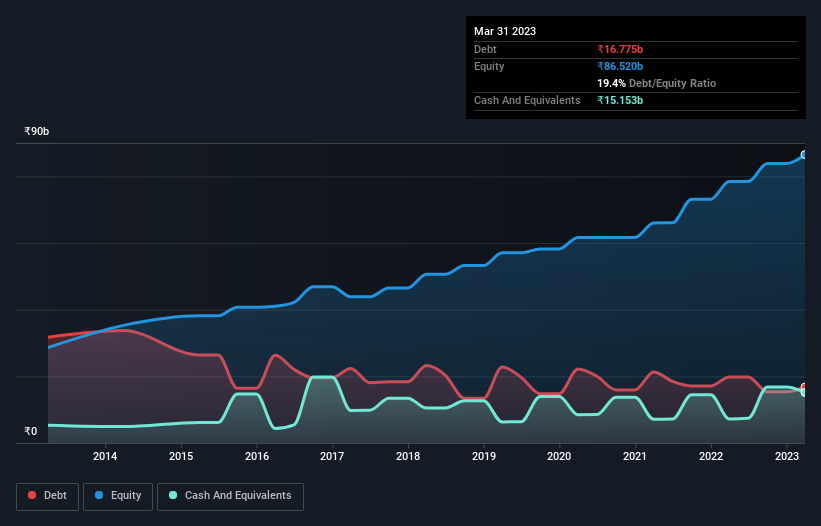Click the ₹90b y-axis label
Viewport: 821px width, 526px height.
click(x=37, y=131)
